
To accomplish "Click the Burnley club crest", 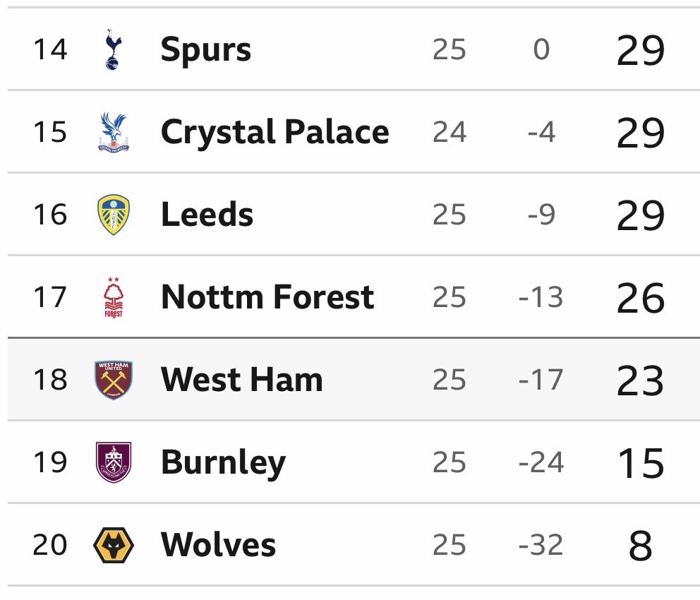I will [113, 462].
